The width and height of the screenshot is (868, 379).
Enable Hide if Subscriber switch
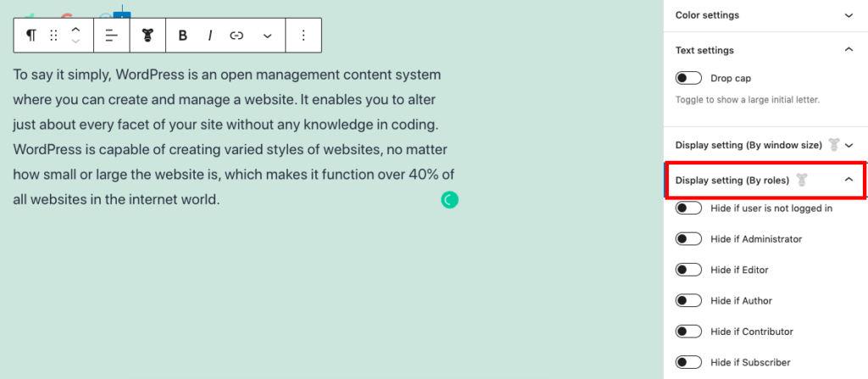point(688,362)
